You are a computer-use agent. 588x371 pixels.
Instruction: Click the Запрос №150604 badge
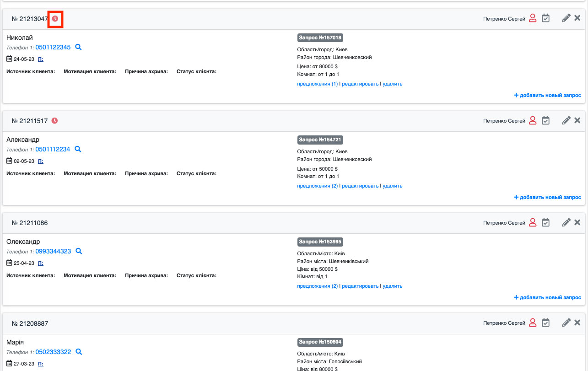(320, 342)
